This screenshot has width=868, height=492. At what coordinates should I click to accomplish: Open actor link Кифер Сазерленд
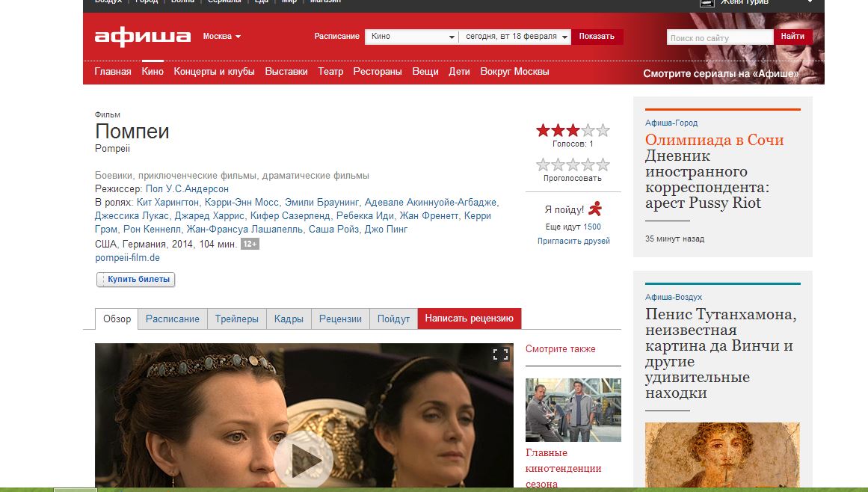[290, 216]
